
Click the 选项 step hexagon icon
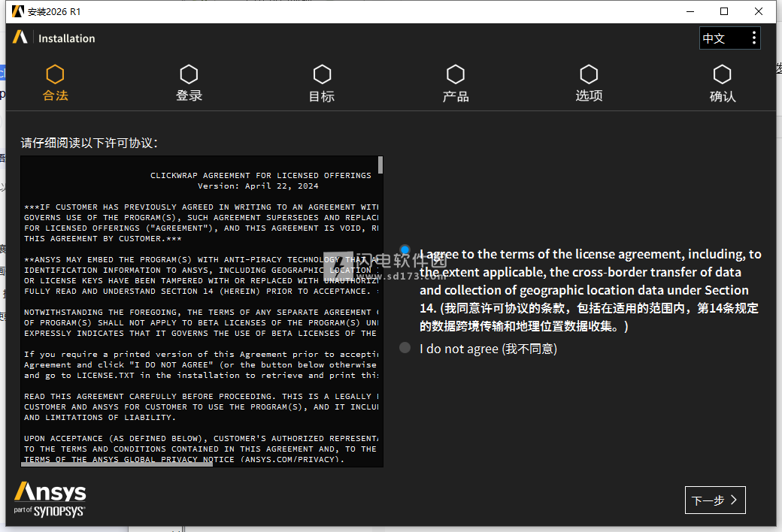589,74
